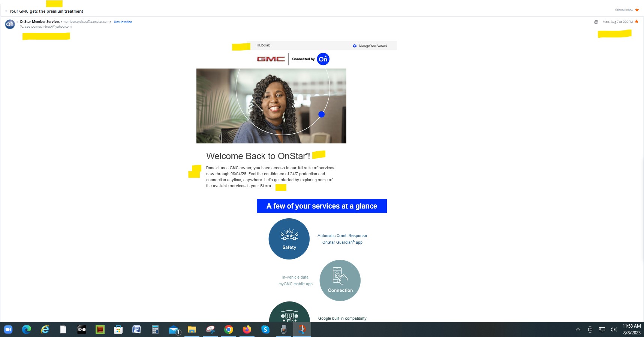The width and height of the screenshot is (644, 337).
Task: Click the print email icon
Action: pyautogui.click(x=596, y=22)
